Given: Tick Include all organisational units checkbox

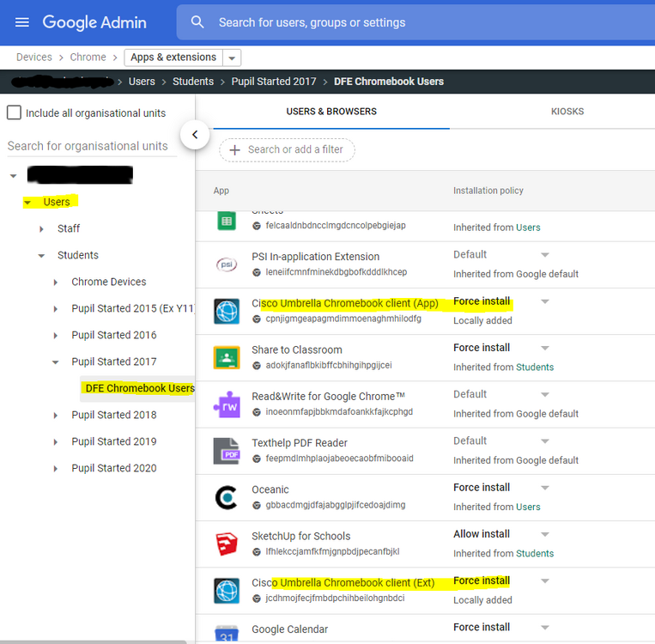Looking at the screenshot, I should [x=14, y=112].
